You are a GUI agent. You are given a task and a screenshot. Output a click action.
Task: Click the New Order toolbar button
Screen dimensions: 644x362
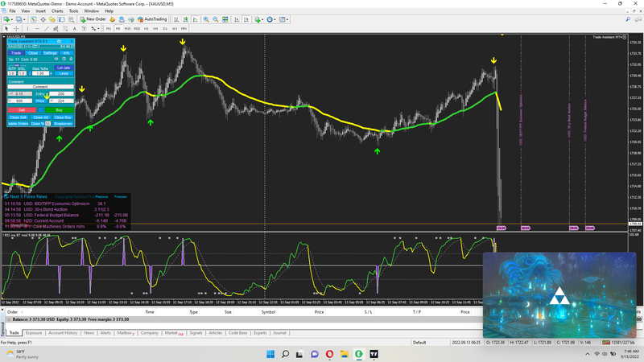pos(94,19)
